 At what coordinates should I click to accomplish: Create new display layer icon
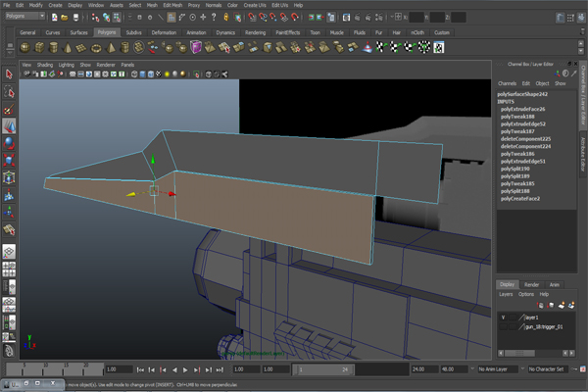[x=562, y=306]
